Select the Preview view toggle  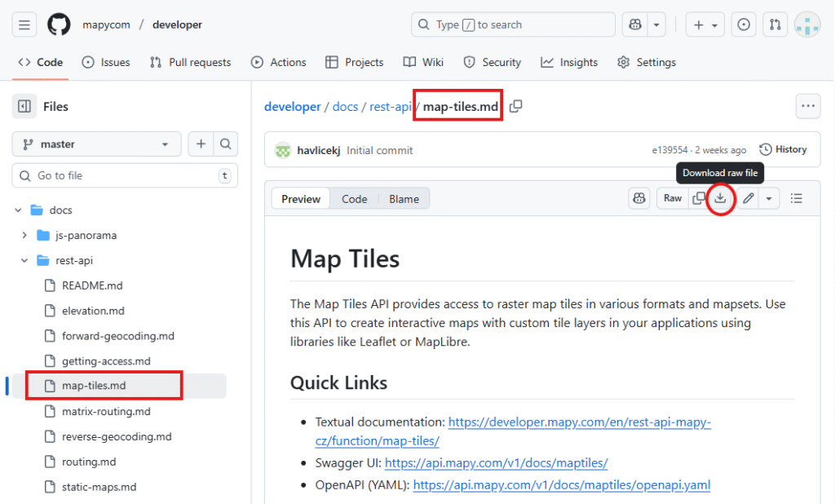pyautogui.click(x=301, y=199)
